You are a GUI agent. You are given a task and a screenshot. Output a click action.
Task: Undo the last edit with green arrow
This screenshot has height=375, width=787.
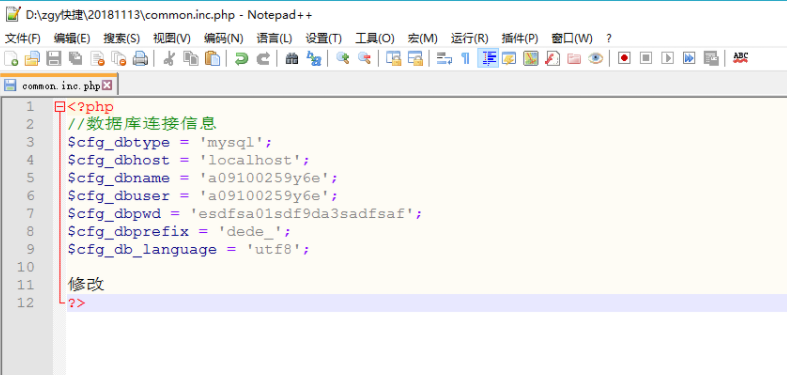241,58
